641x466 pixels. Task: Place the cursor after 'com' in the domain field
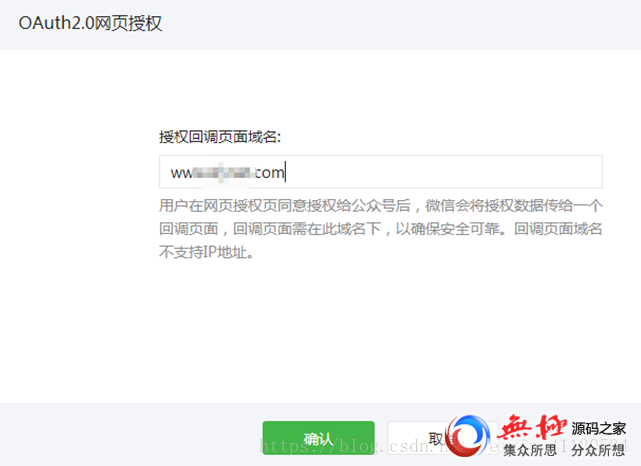click(285, 173)
